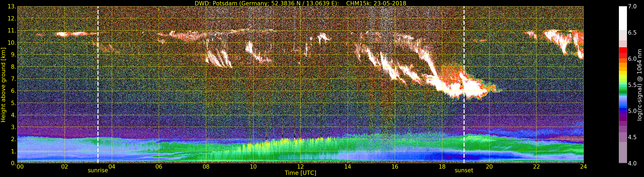Screen dimensions: 644x177
Task: Click the "02" time axis tick label
Action: click(x=65, y=166)
